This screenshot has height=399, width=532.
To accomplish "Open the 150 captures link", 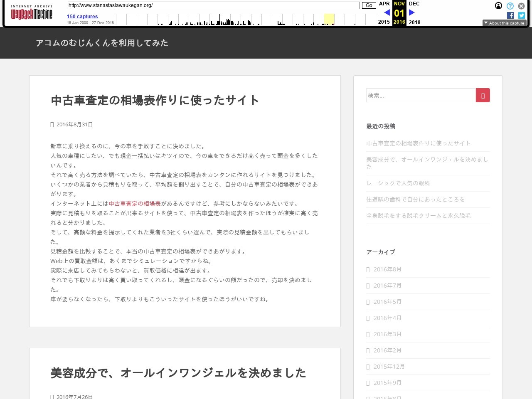I will click(82, 17).
